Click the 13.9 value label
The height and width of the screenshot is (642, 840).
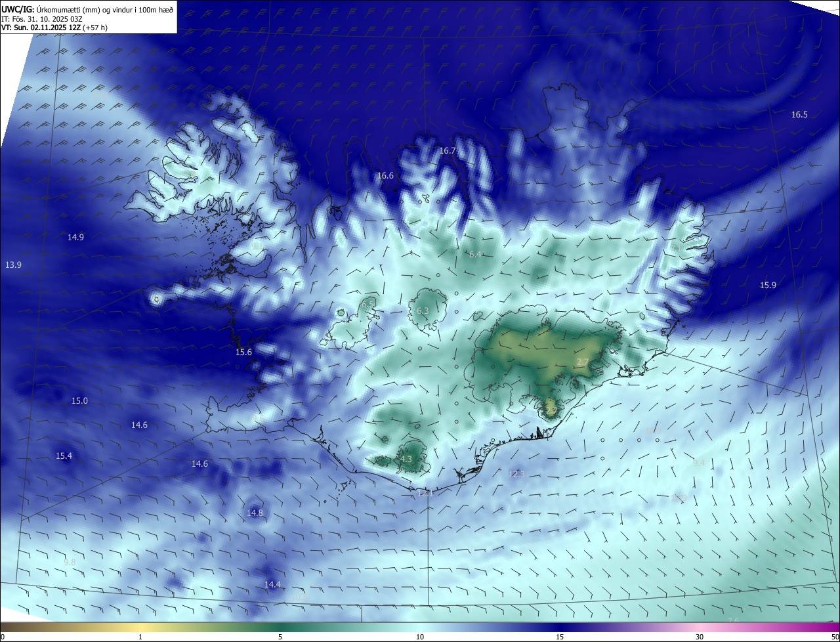(x=14, y=265)
